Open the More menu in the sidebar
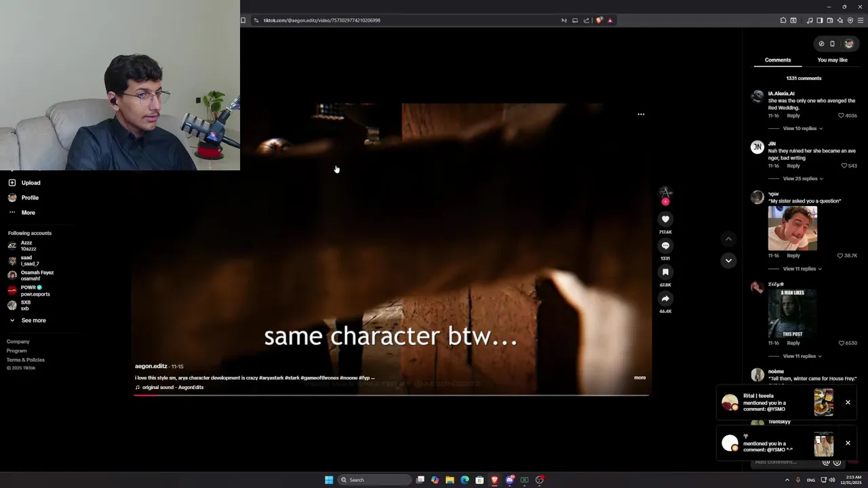The height and width of the screenshot is (488, 868). coord(22,212)
